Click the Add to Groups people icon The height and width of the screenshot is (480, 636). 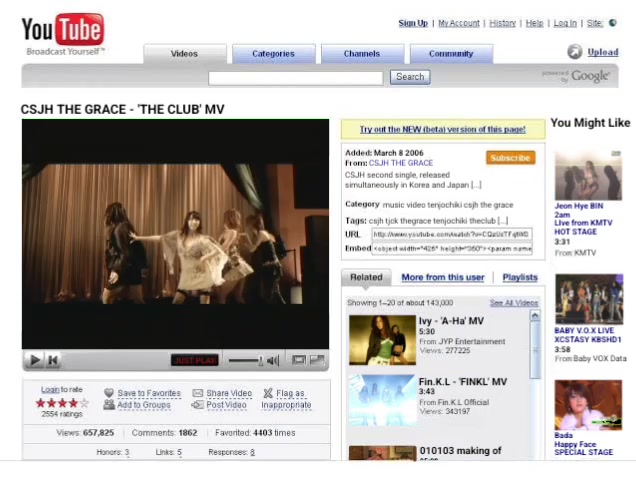[109, 404]
